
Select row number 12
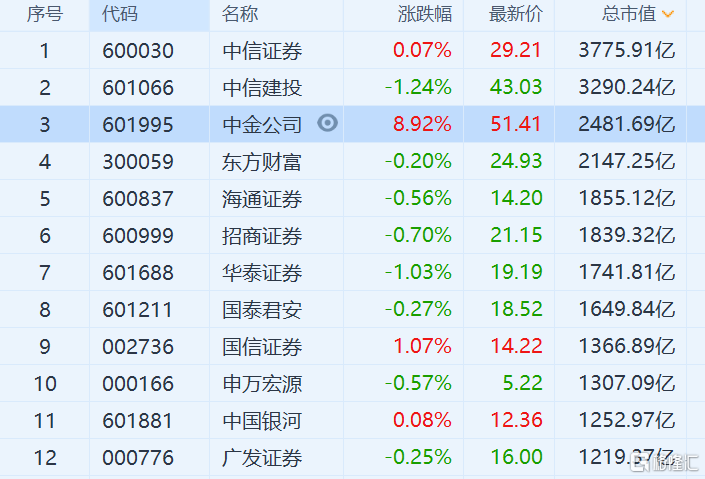(45, 458)
